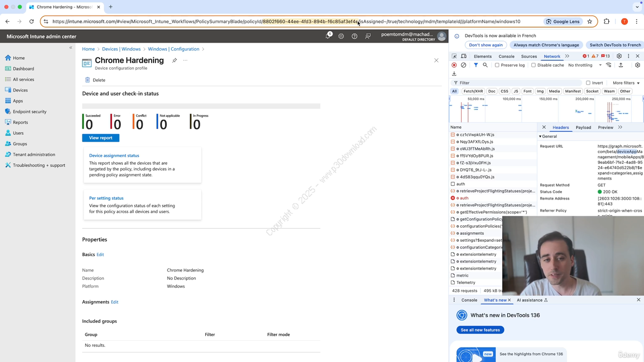The width and height of the screenshot is (644, 362).
Task: Open Device assignment status report
Action: pos(114,155)
